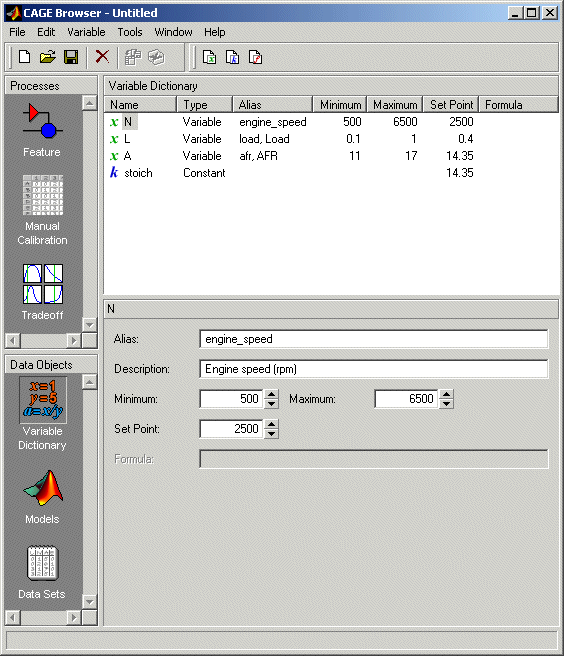Decrease the Minimum value with the down arrow

pos(272,404)
